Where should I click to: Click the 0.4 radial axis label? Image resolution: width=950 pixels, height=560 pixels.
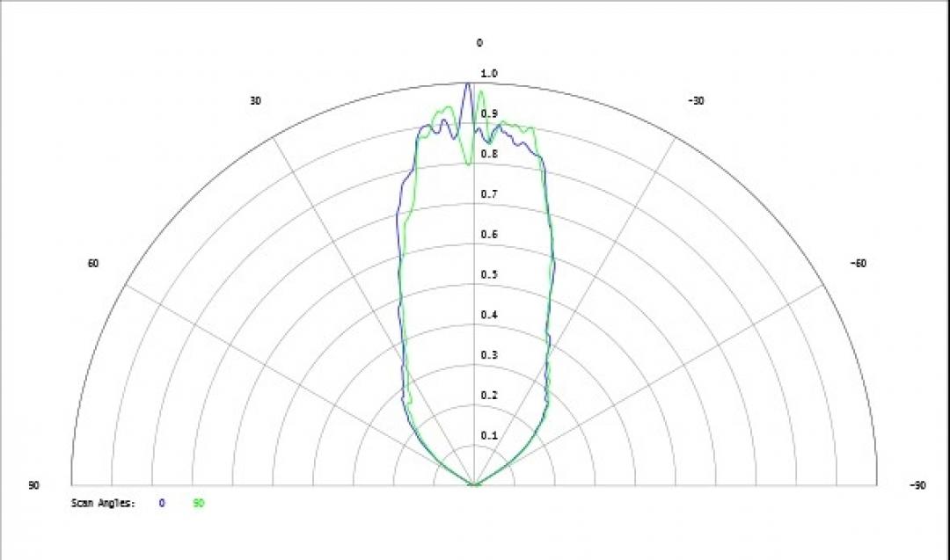489,315
